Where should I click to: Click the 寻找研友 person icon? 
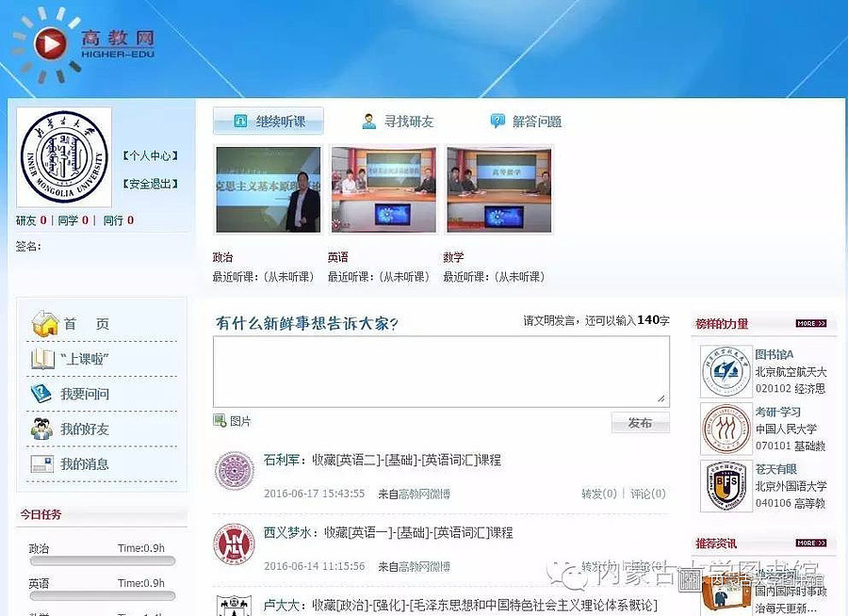tap(368, 122)
